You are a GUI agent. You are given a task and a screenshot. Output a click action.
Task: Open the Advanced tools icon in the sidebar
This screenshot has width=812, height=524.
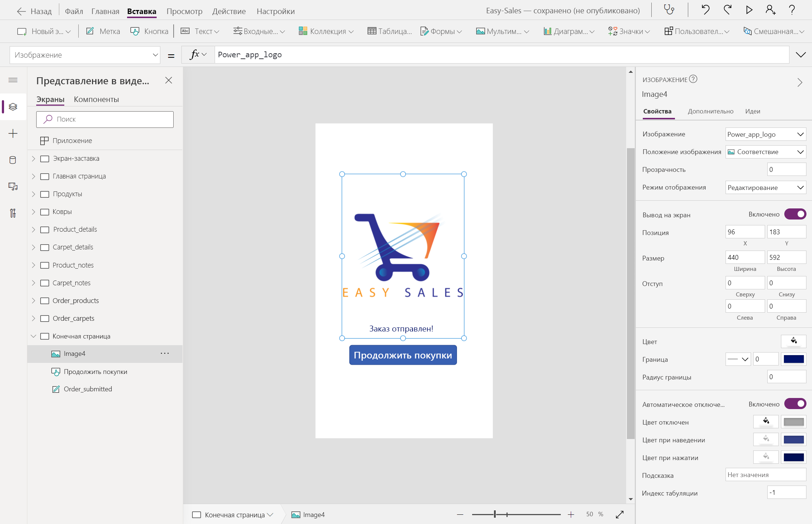pyautogui.click(x=13, y=213)
